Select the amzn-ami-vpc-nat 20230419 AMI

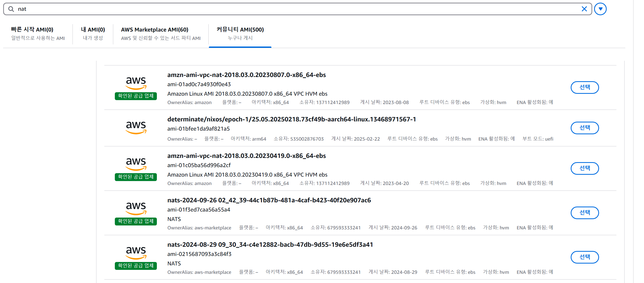pos(585,168)
